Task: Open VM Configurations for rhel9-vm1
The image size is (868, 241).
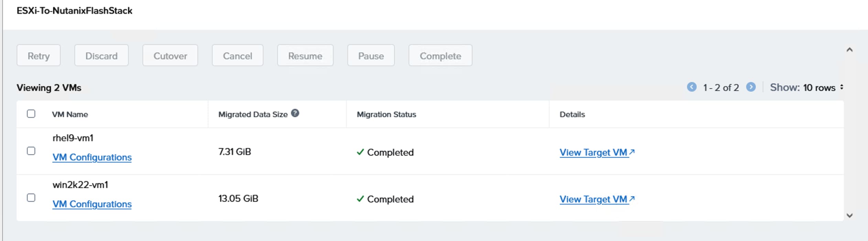Action: click(92, 157)
